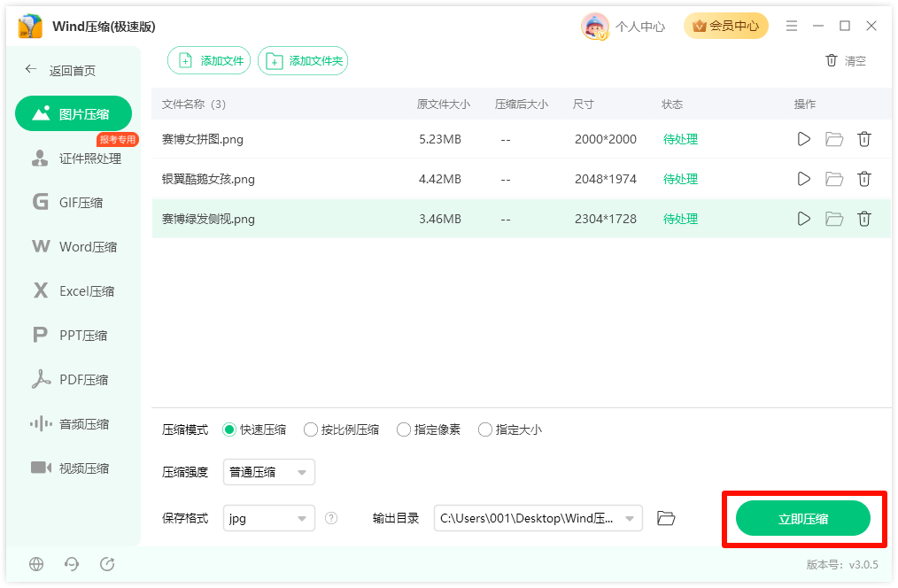Switch to 图片压缩 in sidebar
Screen dimensions: 898x588
pyautogui.click(x=74, y=114)
